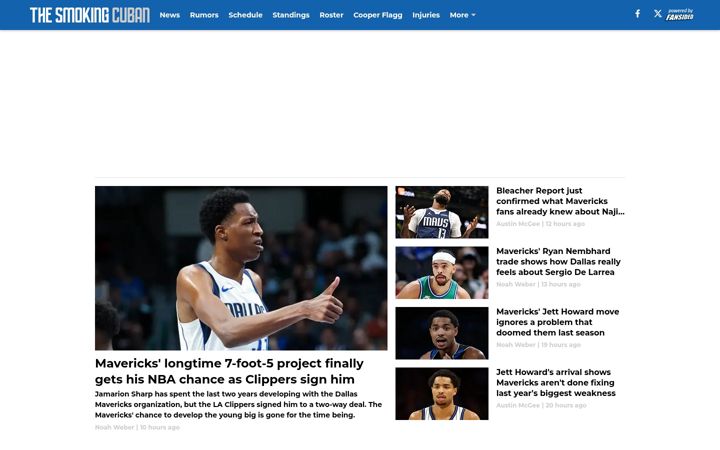The image size is (720, 450).
Task: Click the Mavs jersey 13 thumbnail
Action: (x=442, y=212)
